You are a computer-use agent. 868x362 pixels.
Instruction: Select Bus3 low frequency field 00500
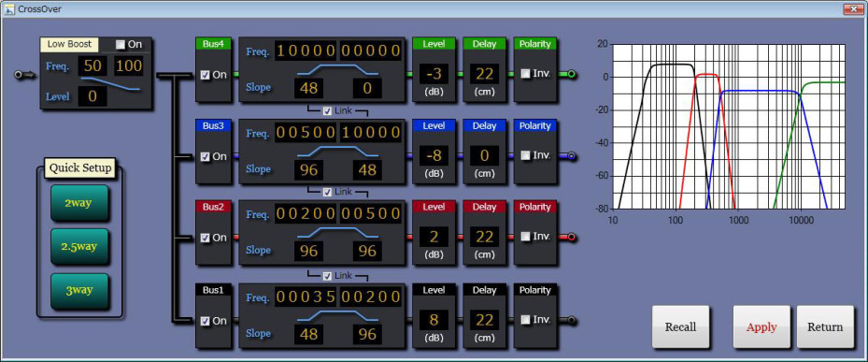pyautogui.click(x=306, y=133)
